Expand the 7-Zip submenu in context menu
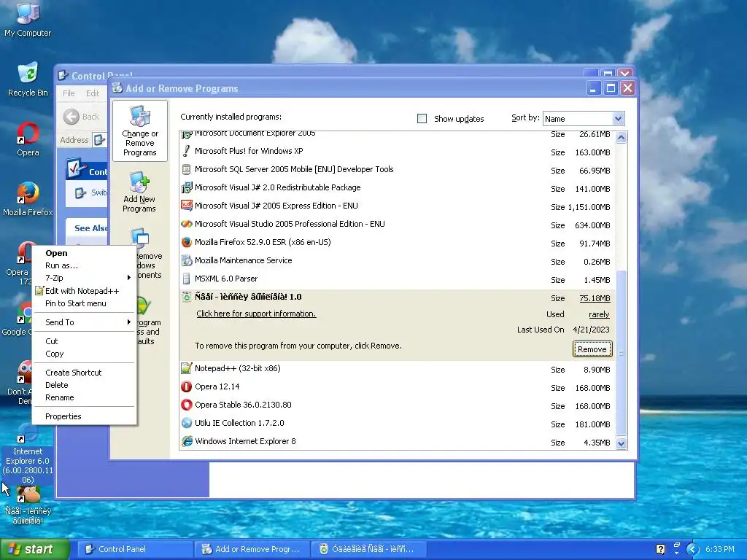Screen dimensions: 747x560 tap(85, 278)
